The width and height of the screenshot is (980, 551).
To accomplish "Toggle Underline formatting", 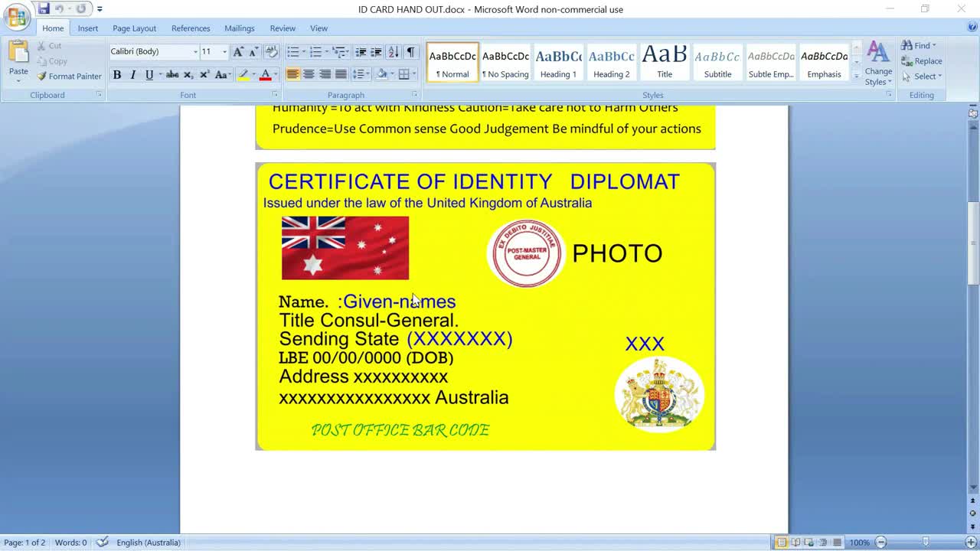I will (149, 74).
